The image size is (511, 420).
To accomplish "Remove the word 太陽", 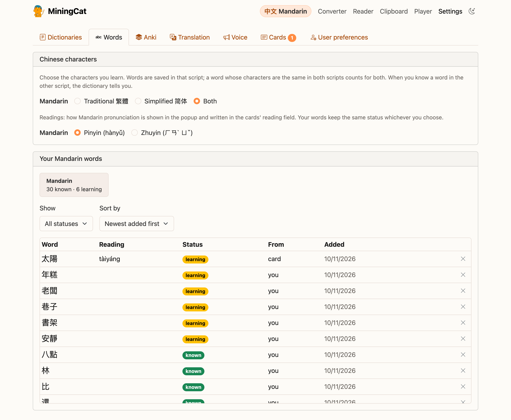I will pos(463,259).
